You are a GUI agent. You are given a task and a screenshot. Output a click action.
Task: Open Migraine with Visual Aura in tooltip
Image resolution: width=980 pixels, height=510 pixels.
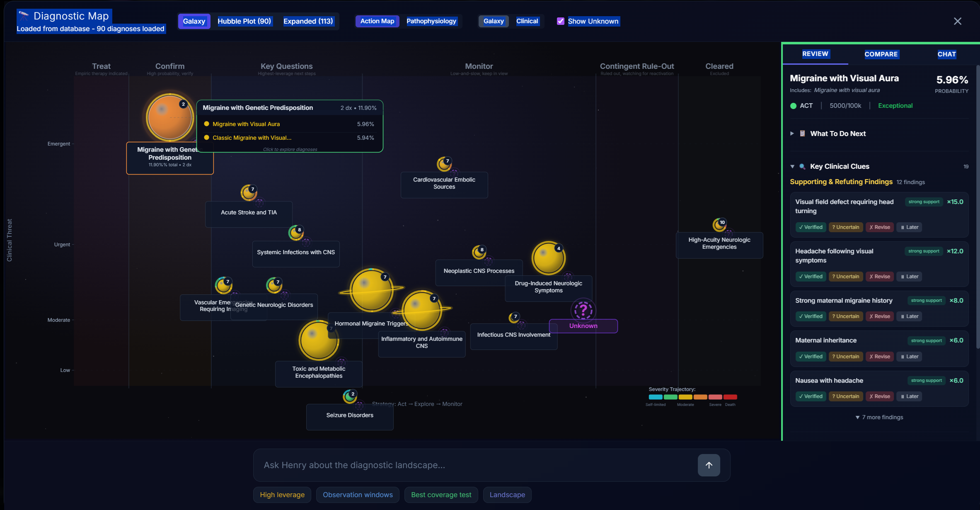(x=289, y=124)
